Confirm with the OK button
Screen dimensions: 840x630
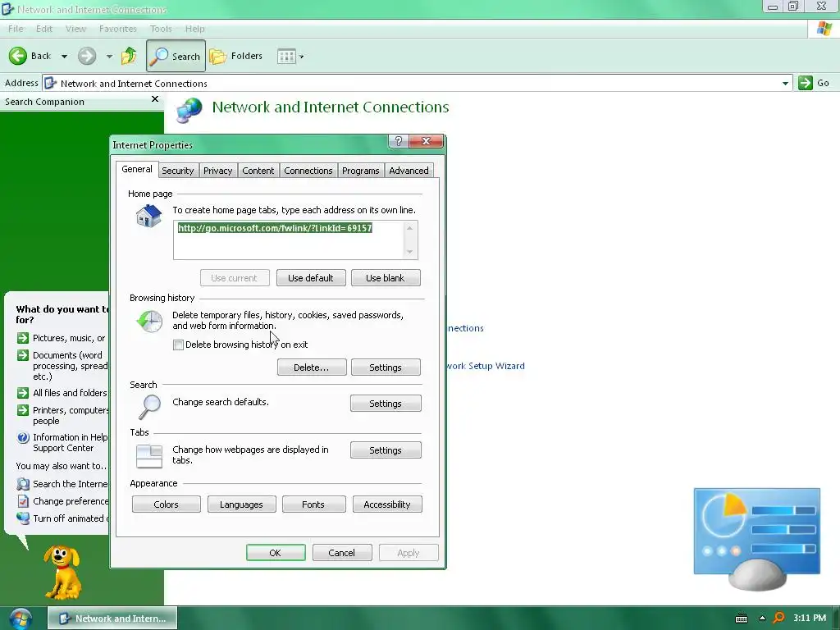pos(276,552)
